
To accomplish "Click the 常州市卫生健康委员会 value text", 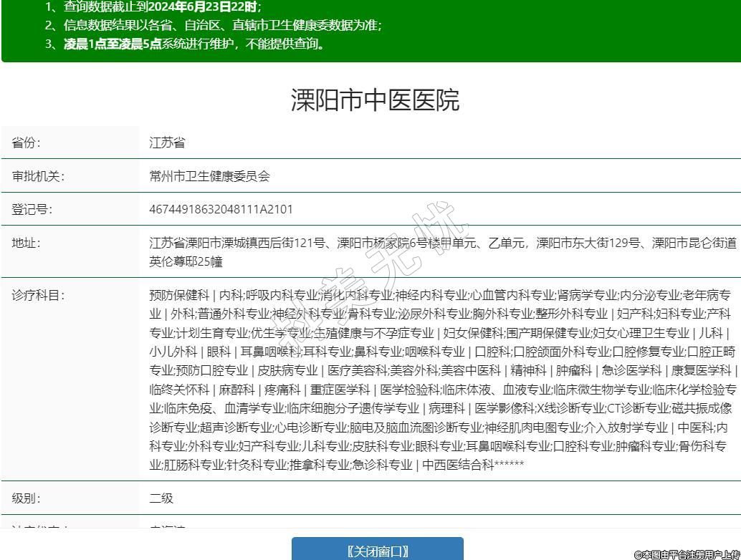I will pos(209,176).
